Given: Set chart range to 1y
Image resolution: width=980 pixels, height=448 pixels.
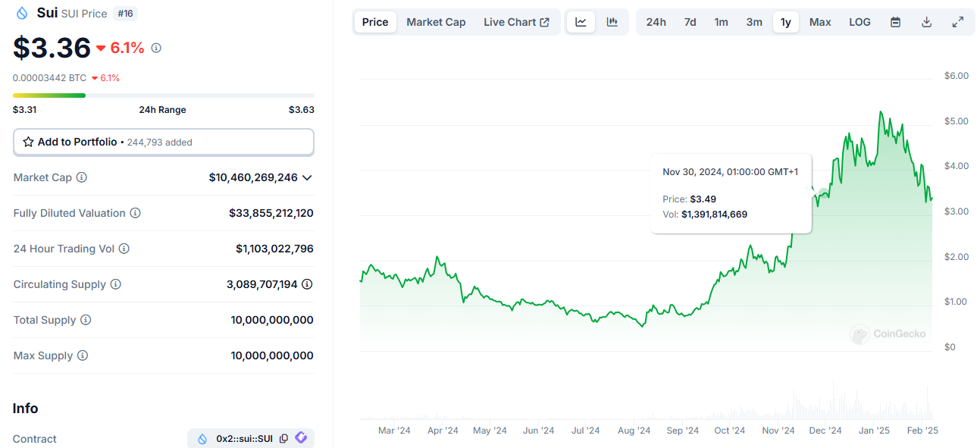Looking at the screenshot, I should coord(786,22).
